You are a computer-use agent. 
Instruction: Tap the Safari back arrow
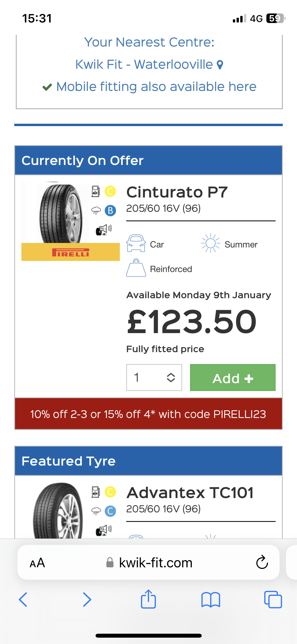(x=23, y=599)
